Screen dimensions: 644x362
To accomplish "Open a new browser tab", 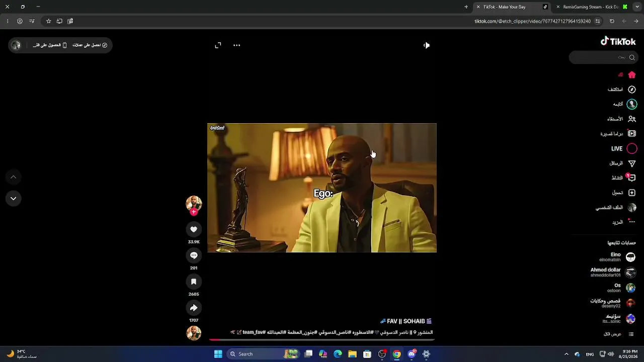I will click(466, 7).
